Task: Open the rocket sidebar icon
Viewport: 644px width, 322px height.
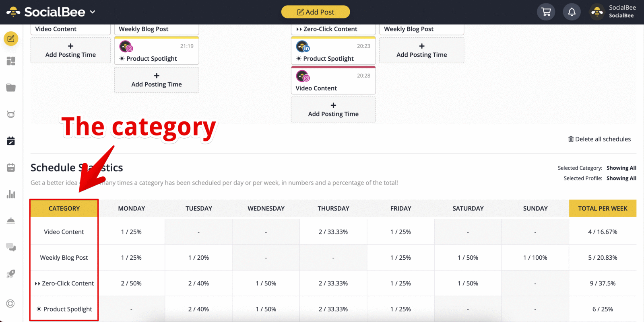Action: point(11,274)
